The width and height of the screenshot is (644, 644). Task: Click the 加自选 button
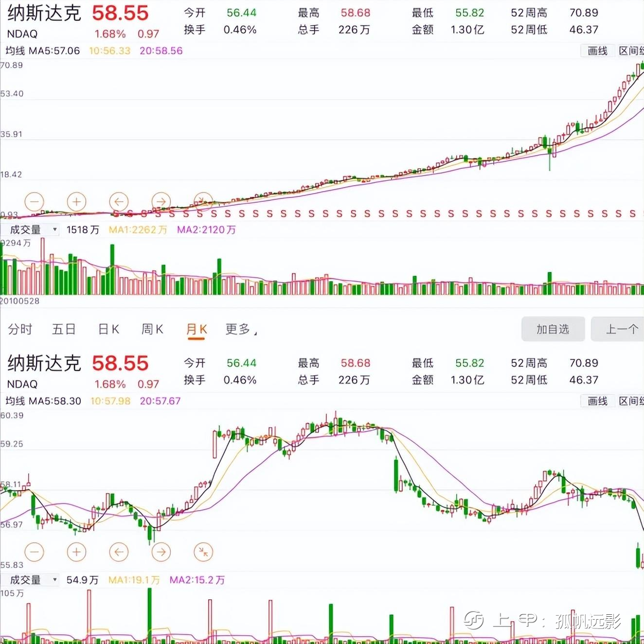click(x=553, y=329)
